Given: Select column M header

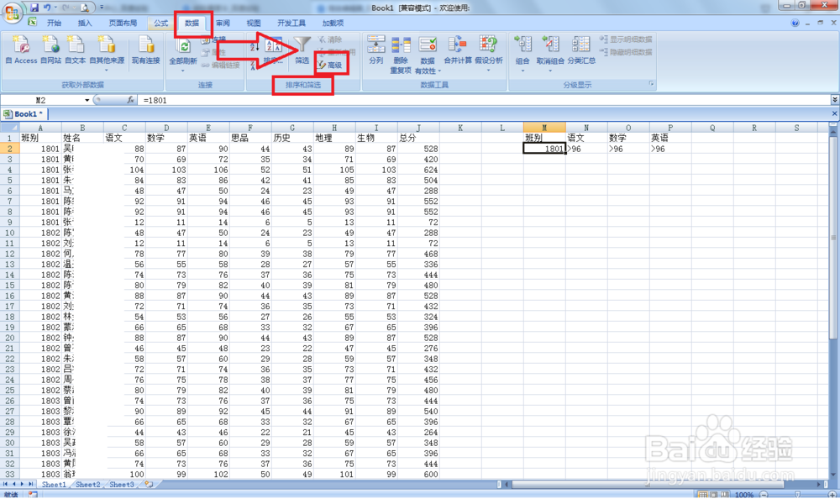Looking at the screenshot, I should pos(544,128).
